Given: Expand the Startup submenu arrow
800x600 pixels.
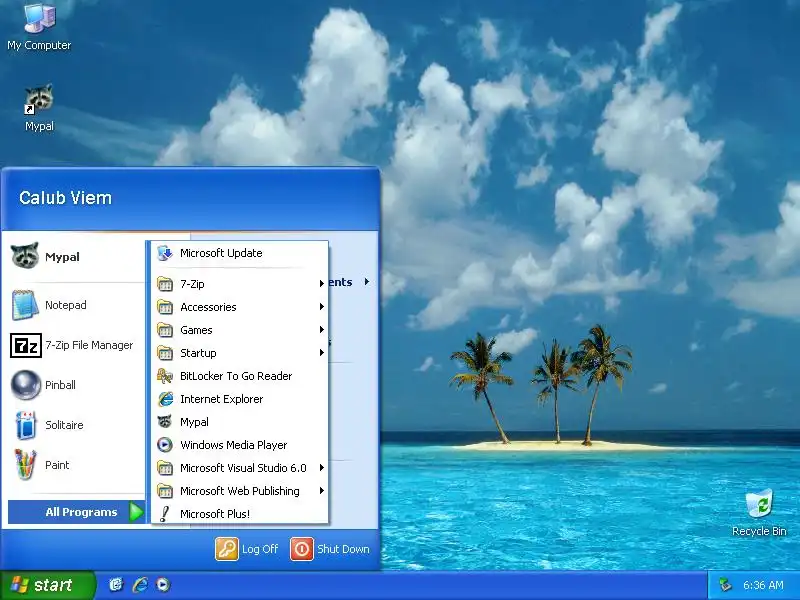Looking at the screenshot, I should coord(321,353).
